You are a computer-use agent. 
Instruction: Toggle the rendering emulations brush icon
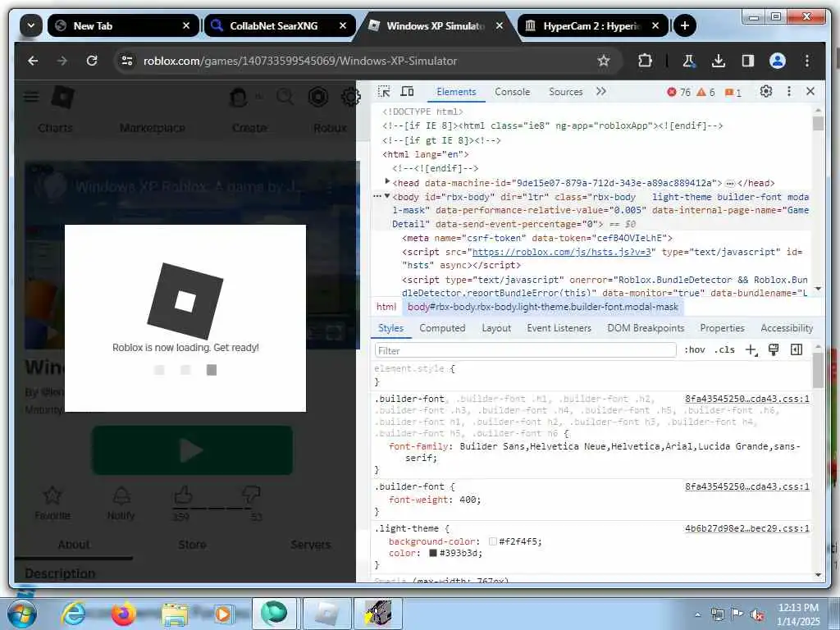[774, 349]
